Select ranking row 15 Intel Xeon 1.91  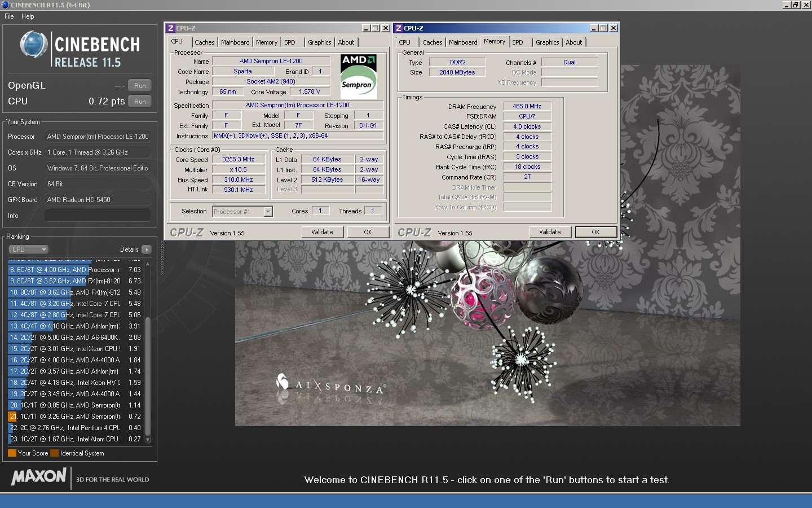[76, 349]
